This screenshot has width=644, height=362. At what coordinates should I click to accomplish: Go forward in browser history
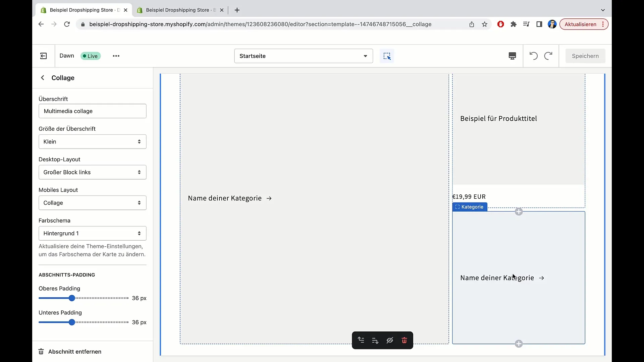(x=54, y=24)
